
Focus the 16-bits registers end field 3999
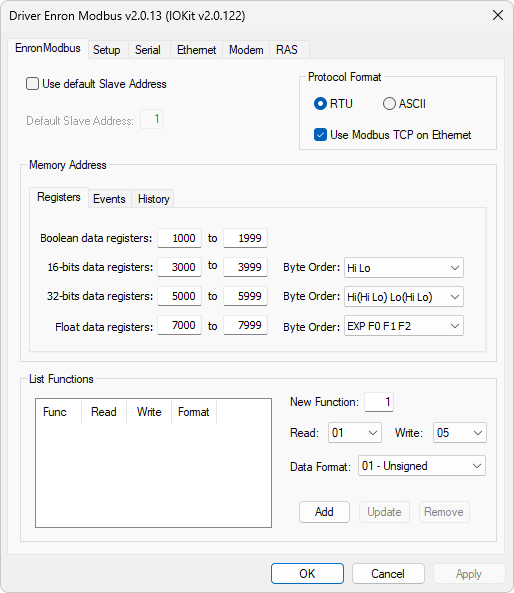pyautogui.click(x=245, y=267)
